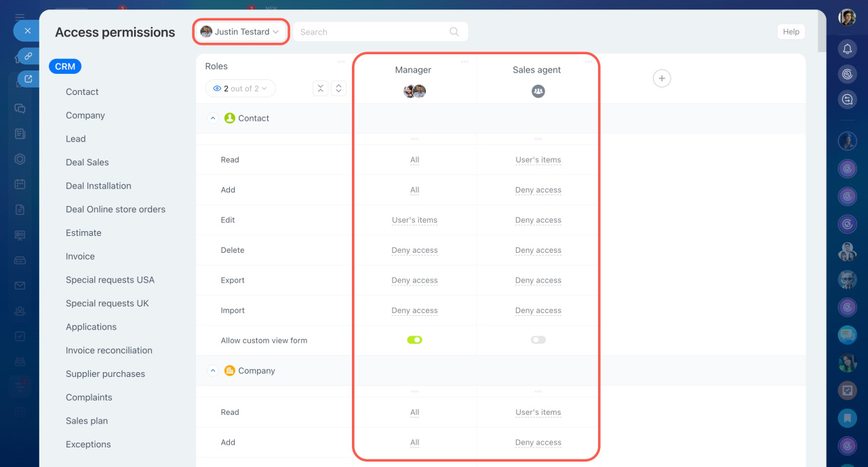This screenshot has width=868, height=467.
Task: Disable Manager's Allow custom view form toggle
Action: click(x=414, y=340)
